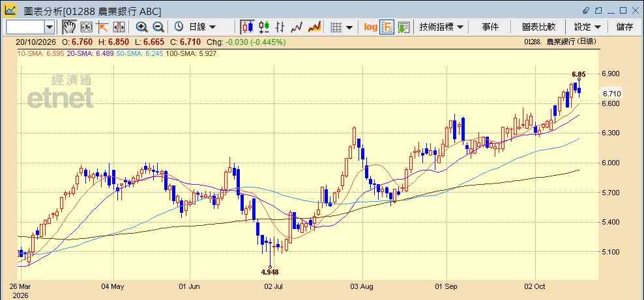Toggle log scale

click(x=370, y=27)
